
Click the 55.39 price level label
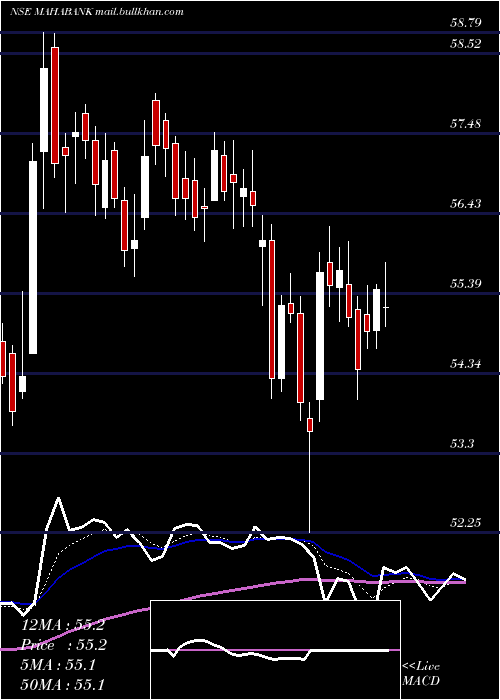click(x=466, y=283)
